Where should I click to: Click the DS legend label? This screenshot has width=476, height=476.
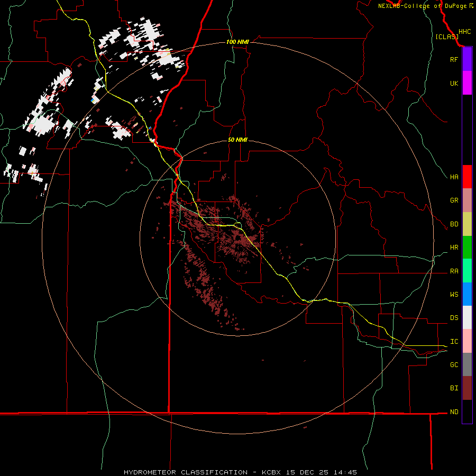(x=454, y=318)
